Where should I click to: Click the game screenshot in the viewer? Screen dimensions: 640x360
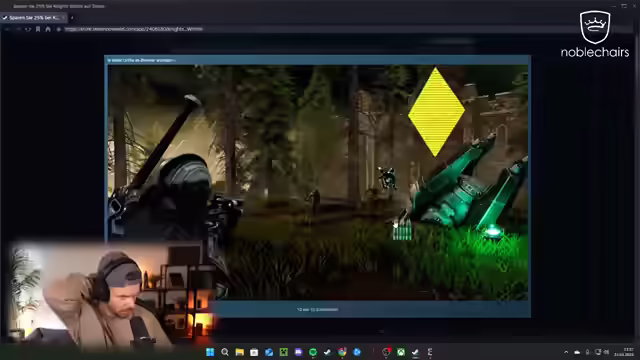(x=318, y=182)
